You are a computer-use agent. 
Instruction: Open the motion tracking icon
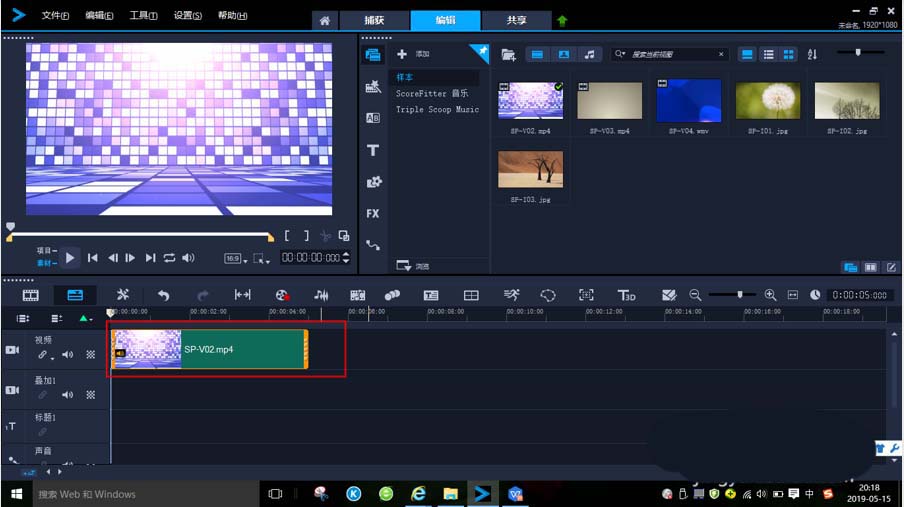(x=392, y=295)
